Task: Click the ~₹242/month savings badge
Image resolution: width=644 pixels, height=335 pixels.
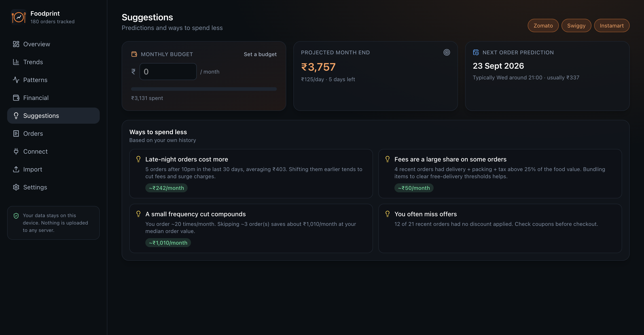Action: point(166,188)
